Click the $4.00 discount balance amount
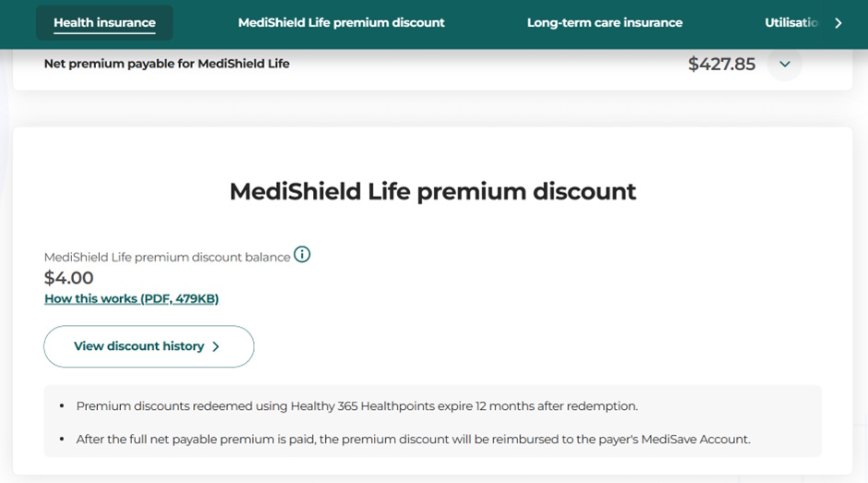The image size is (868, 483). [x=69, y=278]
